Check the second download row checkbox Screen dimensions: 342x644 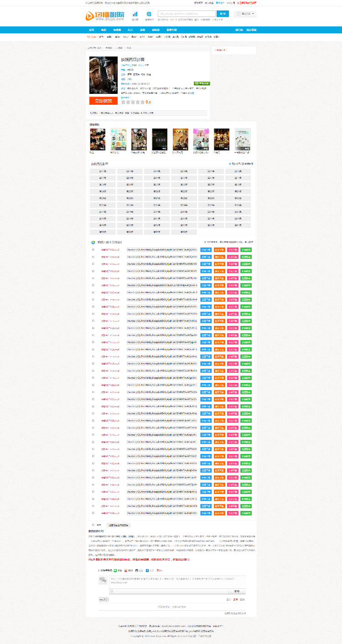93,257
